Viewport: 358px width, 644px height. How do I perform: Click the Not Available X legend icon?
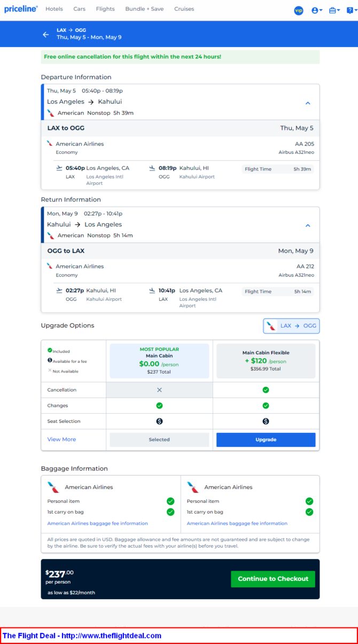[50, 370]
